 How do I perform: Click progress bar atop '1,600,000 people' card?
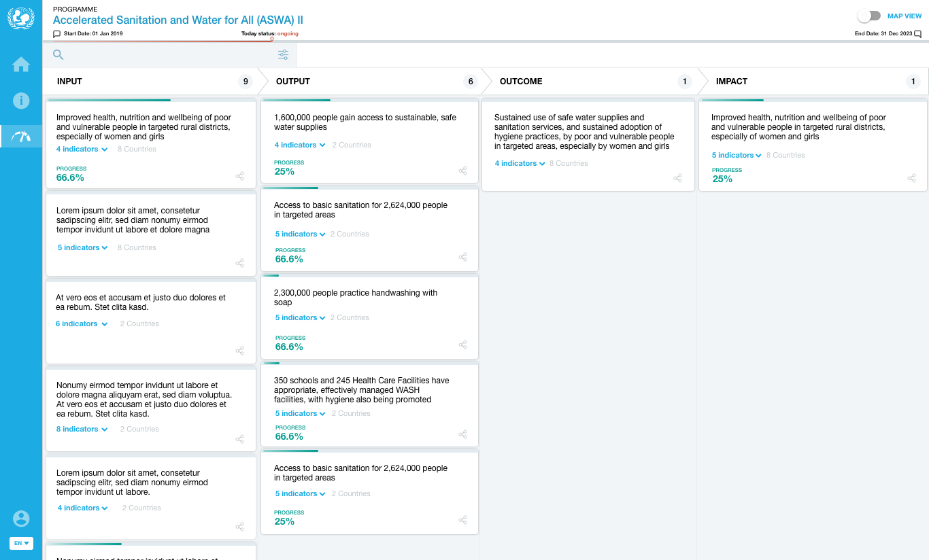click(369, 101)
